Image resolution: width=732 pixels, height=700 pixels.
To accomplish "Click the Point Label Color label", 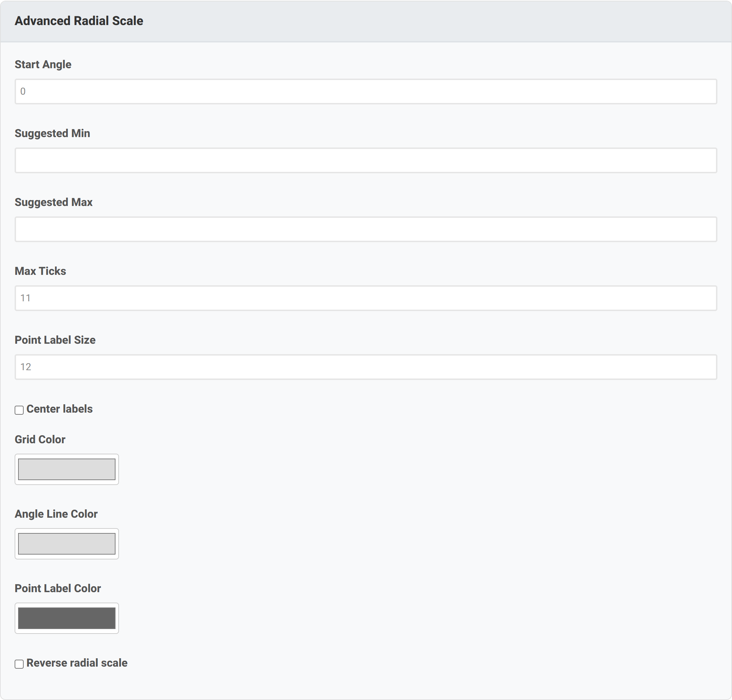I will click(x=58, y=588).
